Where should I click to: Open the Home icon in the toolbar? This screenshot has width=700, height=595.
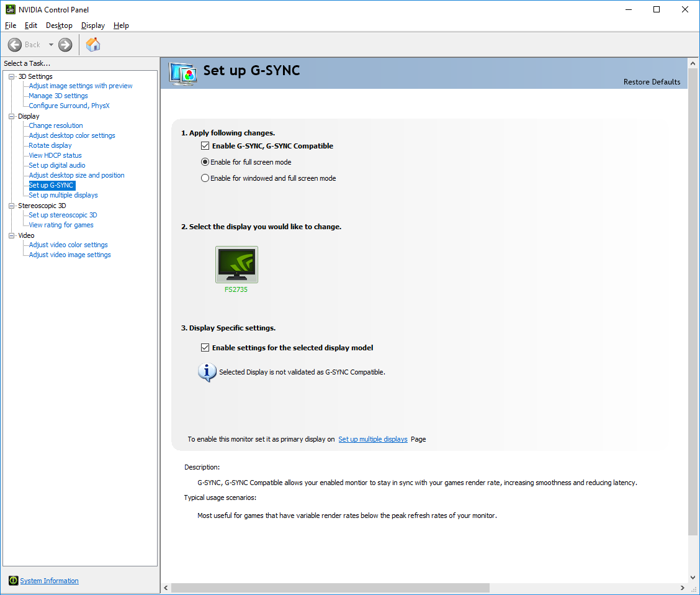click(x=93, y=45)
